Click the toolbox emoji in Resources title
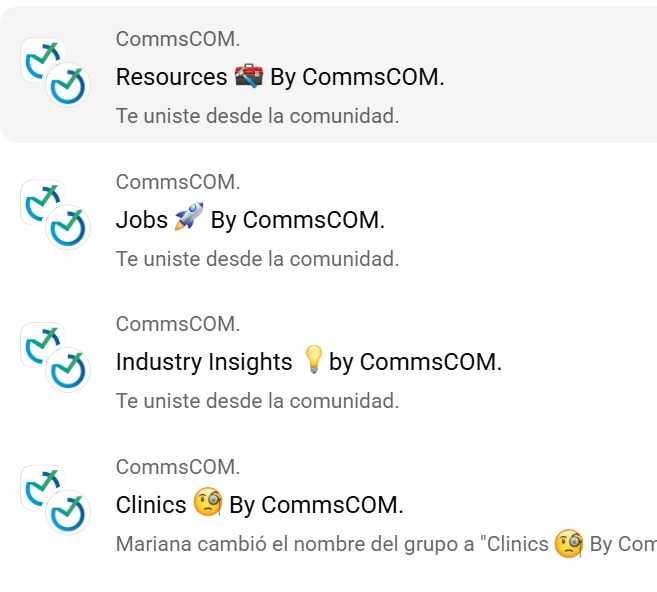 [248, 76]
